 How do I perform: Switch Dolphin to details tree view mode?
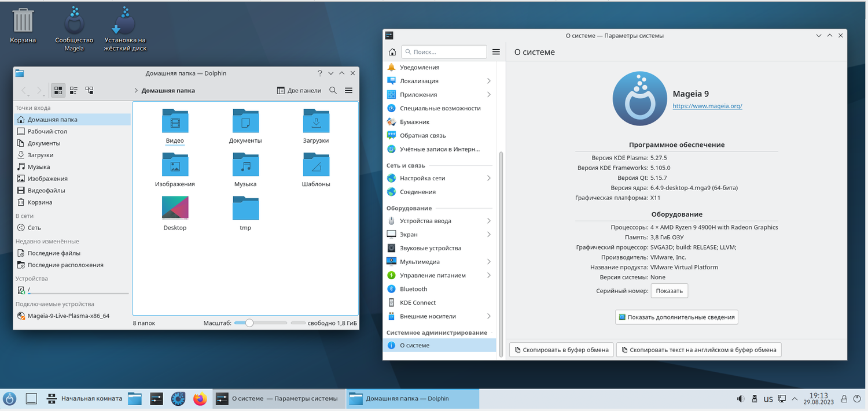pos(89,90)
